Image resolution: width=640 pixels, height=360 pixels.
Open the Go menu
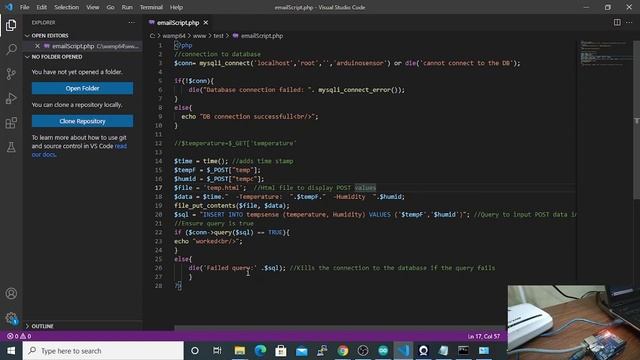(x=110, y=7)
